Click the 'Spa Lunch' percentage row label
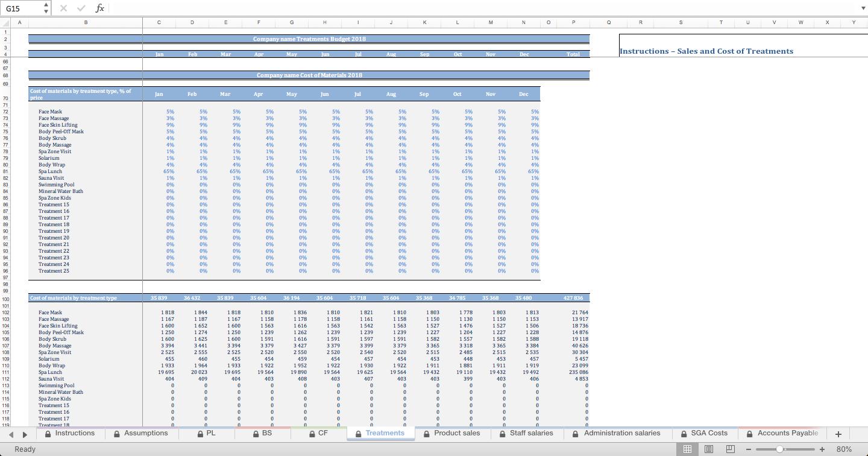 point(50,171)
